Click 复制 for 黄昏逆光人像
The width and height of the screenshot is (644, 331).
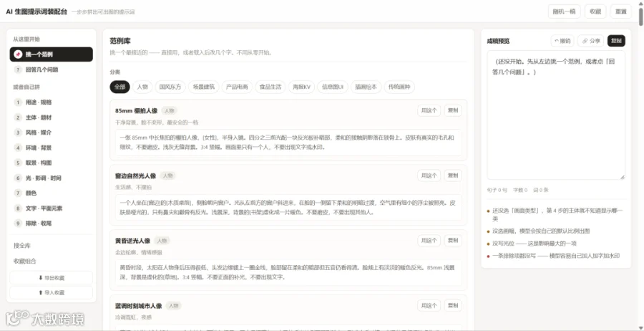click(x=453, y=241)
